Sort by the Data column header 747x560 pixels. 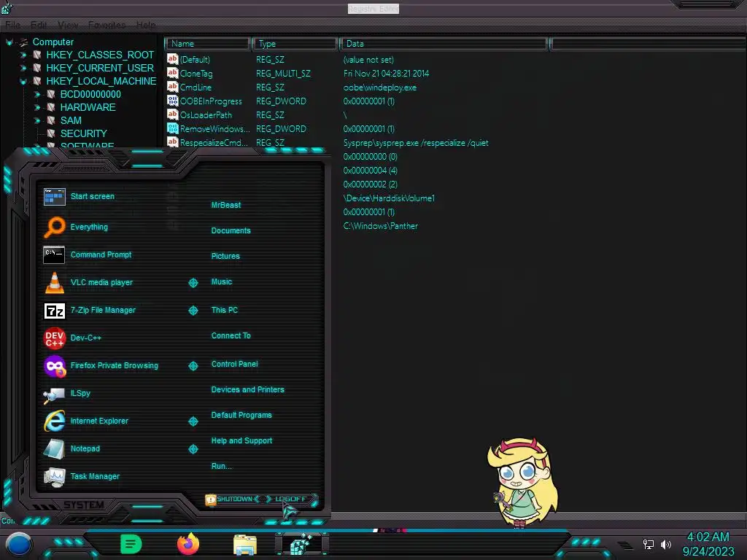[x=444, y=44]
